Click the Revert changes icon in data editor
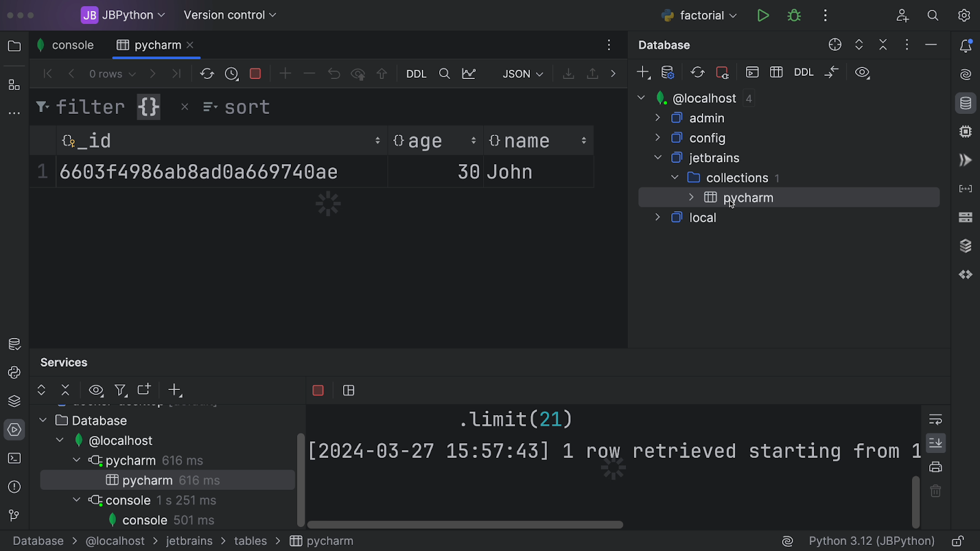The width and height of the screenshot is (980, 551). point(334,74)
